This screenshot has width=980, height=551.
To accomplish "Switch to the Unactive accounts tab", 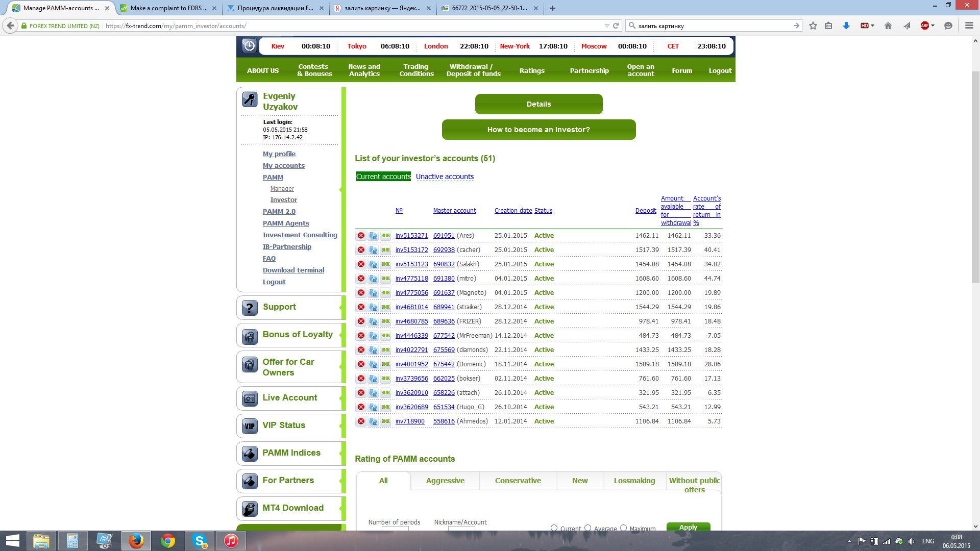I will (x=445, y=177).
